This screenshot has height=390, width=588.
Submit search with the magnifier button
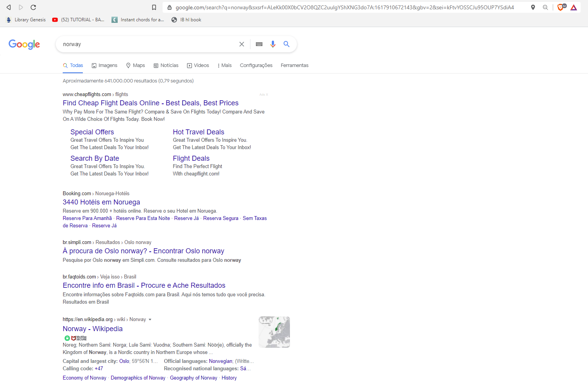point(286,44)
